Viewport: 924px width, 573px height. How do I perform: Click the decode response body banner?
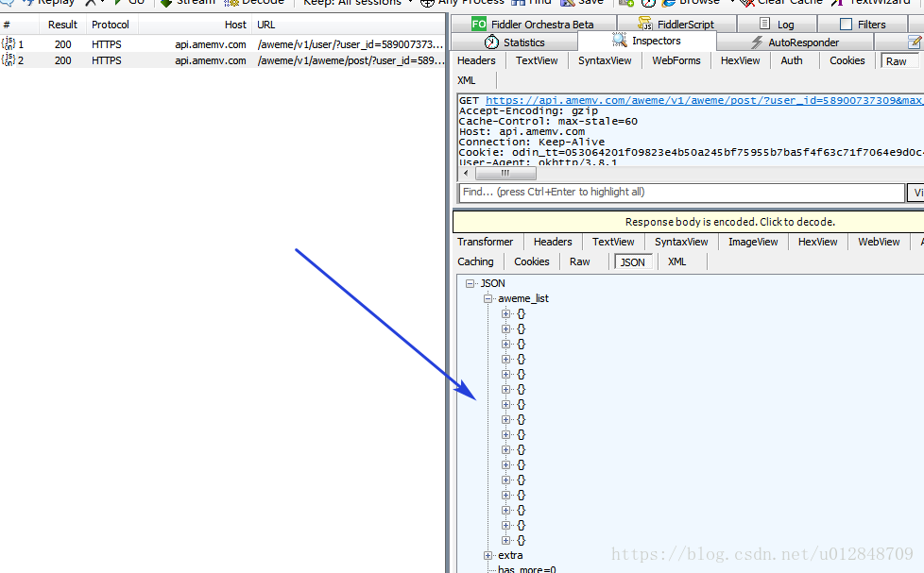pos(689,222)
